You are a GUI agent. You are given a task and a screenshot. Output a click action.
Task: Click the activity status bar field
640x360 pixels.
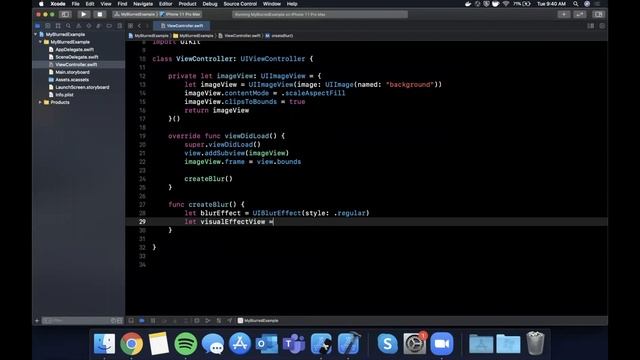click(320, 14)
